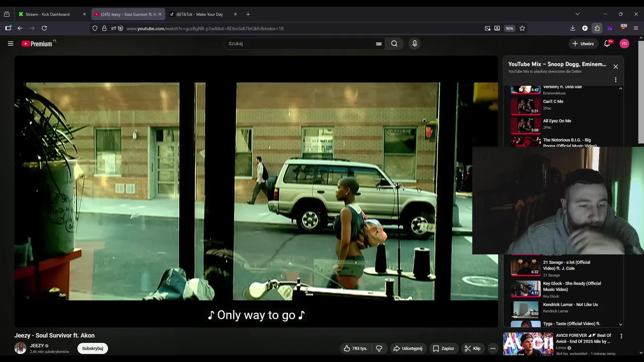Screen dimensions: 644x362
Task: Open the Utwórz create menu
Action: pyautogui.click(x=583, y=44)
